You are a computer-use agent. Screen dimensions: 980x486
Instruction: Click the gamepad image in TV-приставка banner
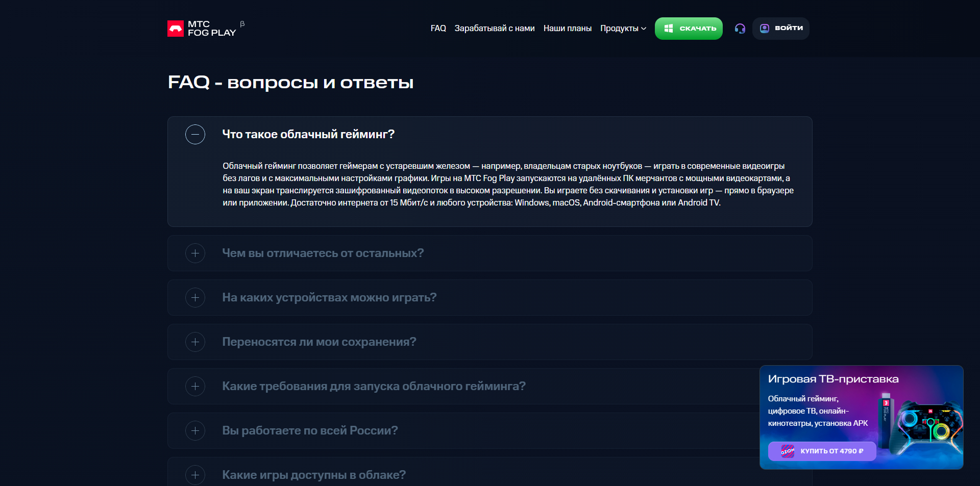click(925, 427)
